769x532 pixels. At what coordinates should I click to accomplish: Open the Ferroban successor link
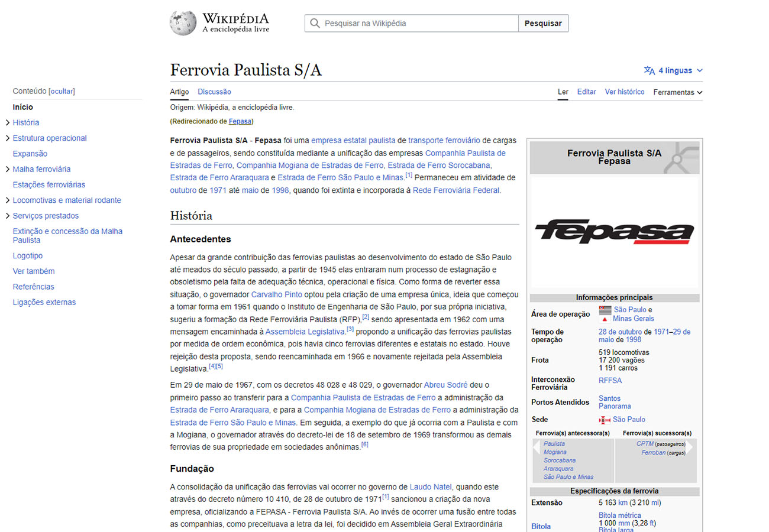pos(654,453)
